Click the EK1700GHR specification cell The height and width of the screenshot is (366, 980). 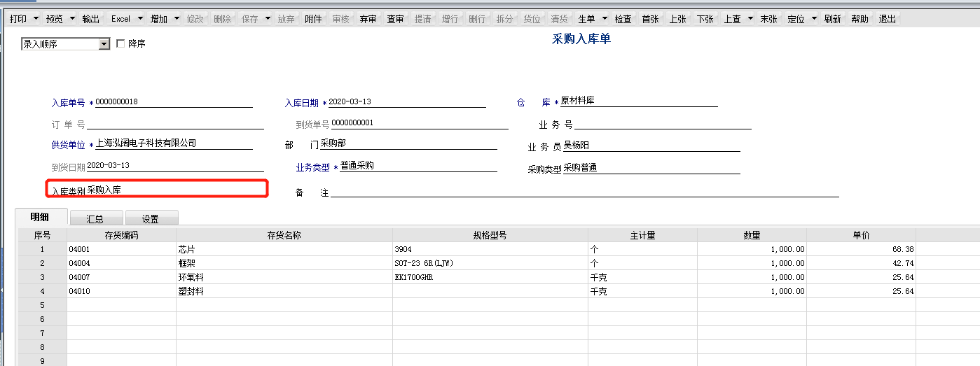[490, 277]
